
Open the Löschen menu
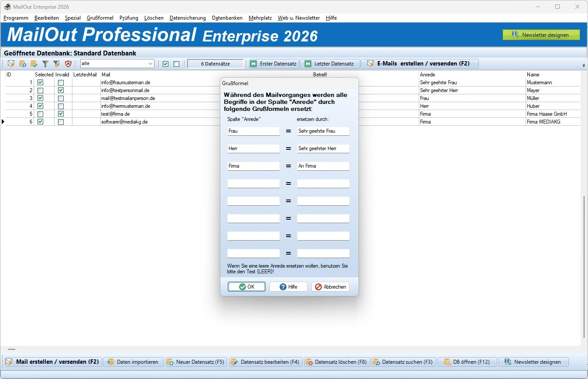(154, 18)
